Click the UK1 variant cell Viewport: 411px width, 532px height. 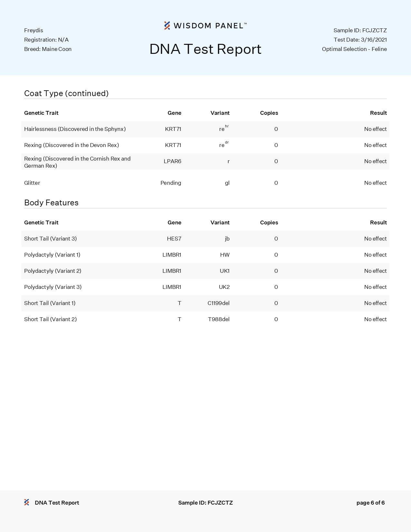pos(224,271)
